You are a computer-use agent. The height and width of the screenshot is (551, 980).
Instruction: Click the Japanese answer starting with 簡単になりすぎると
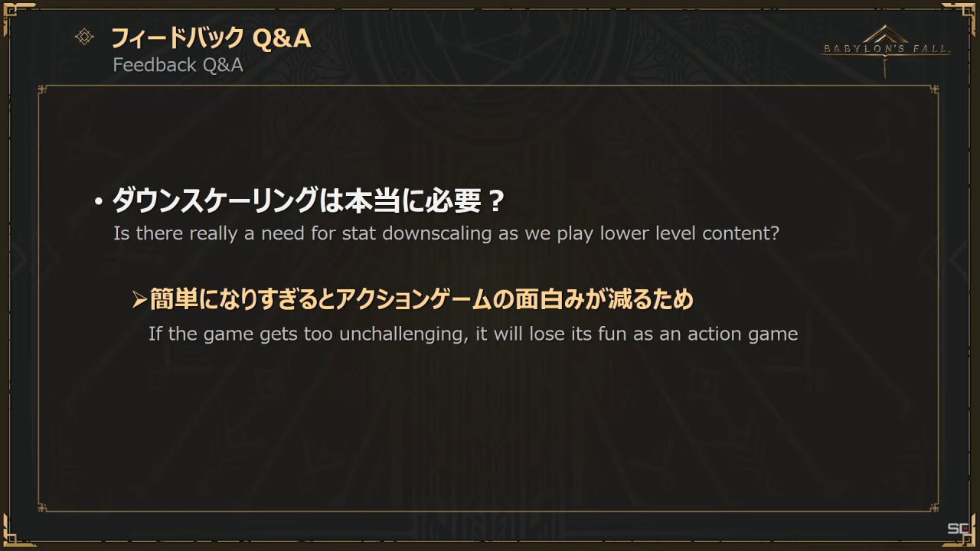click(422, 300)
